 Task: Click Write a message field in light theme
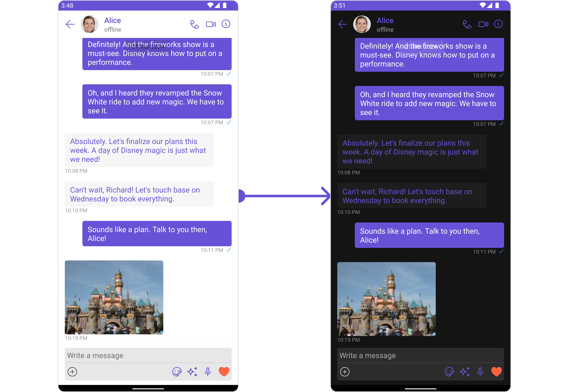click(x=148, y=355)
